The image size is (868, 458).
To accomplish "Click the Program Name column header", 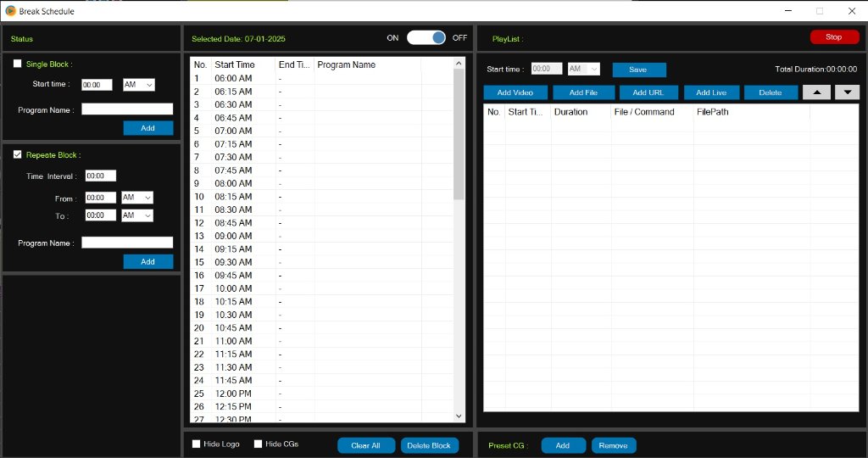I will [368, 64].
